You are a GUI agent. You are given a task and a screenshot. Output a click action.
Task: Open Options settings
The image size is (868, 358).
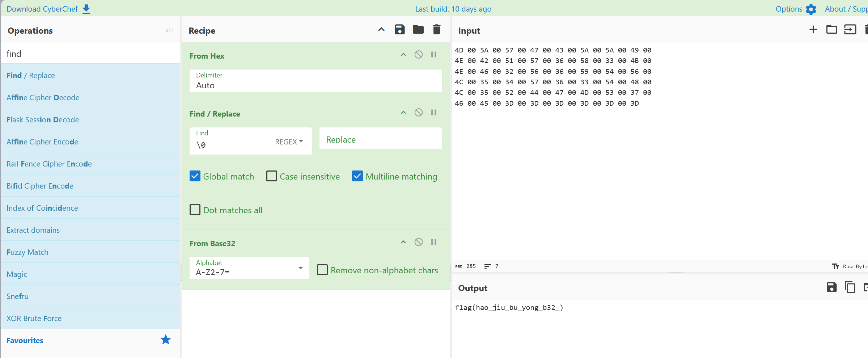tap(796, 9)
